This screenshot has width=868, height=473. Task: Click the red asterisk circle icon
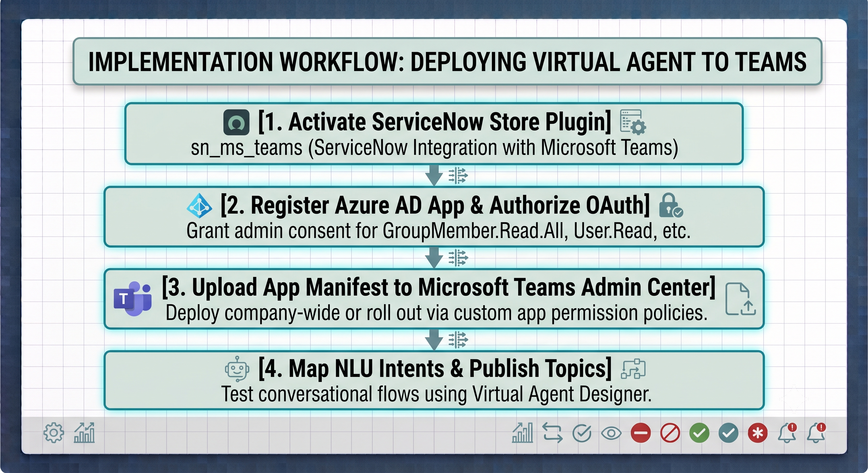pyautogui.click(x=758, y=433)
